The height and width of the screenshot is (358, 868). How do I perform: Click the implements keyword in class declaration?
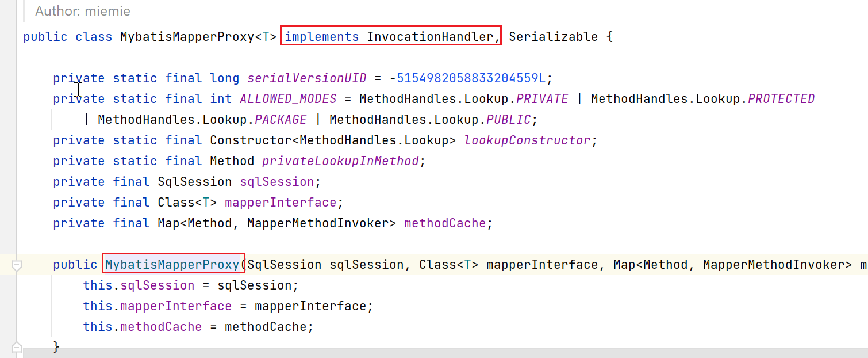tap(322, 37)
